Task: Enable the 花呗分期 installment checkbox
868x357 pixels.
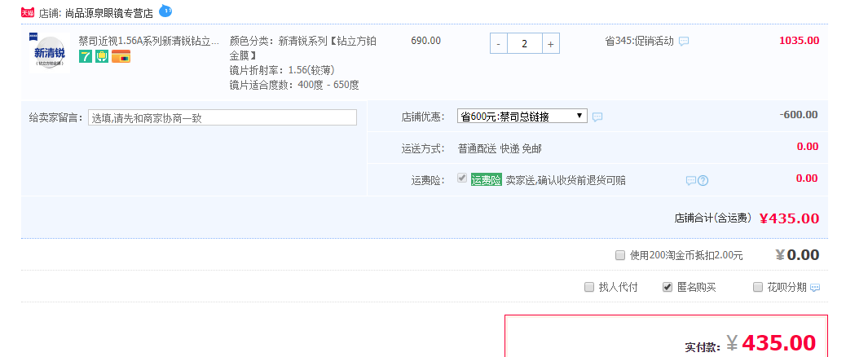Action: pyautogui.click(x=758, y=287)
